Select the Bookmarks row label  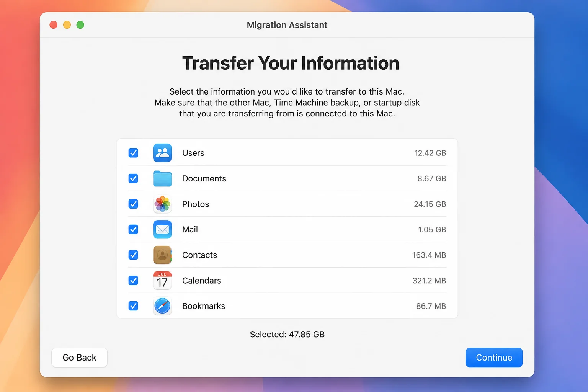click(204, 306)
